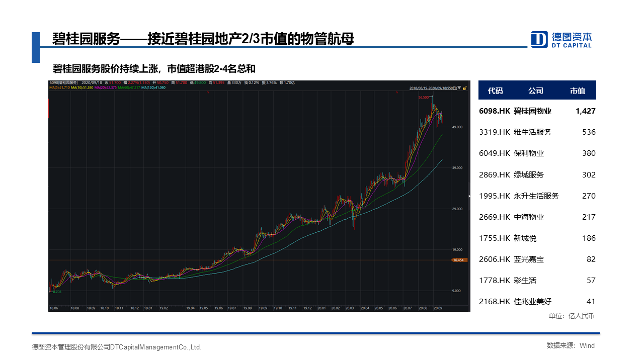Viewport: 644px width, 362px height.
Task: Select the 270 market value cell
Action: pos(589,196)
